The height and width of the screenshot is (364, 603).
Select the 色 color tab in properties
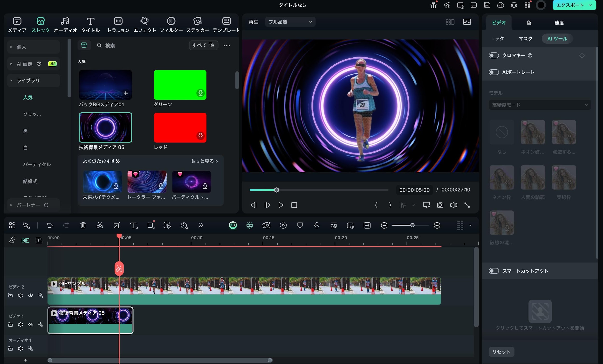(529, 23)
